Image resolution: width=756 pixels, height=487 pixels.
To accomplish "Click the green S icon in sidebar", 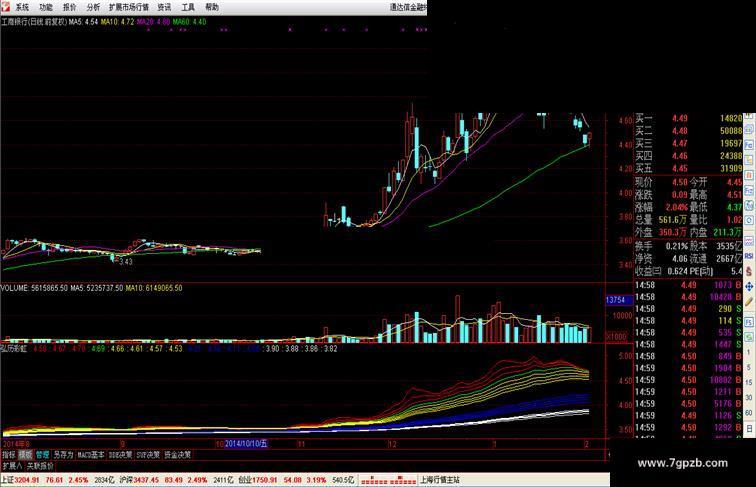I will click(749, 336).
